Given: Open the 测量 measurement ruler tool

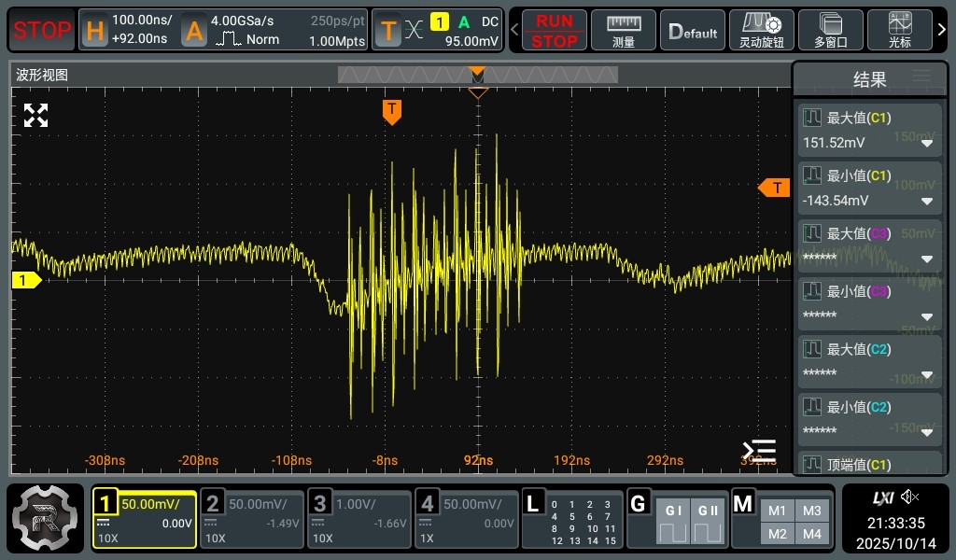Looking at the screenshot, I should 624,30.
